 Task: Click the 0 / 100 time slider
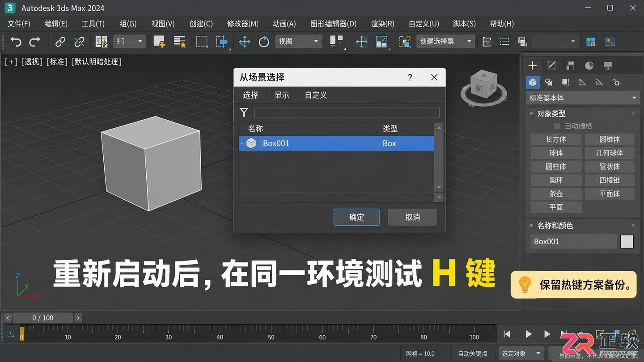coord(43,318)
